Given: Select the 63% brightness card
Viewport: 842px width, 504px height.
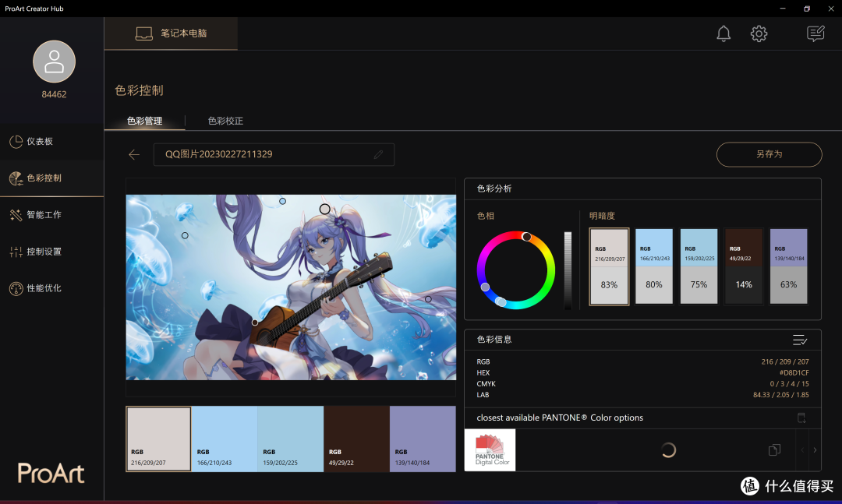Looking at the screenshot, I should pos(788,266).
